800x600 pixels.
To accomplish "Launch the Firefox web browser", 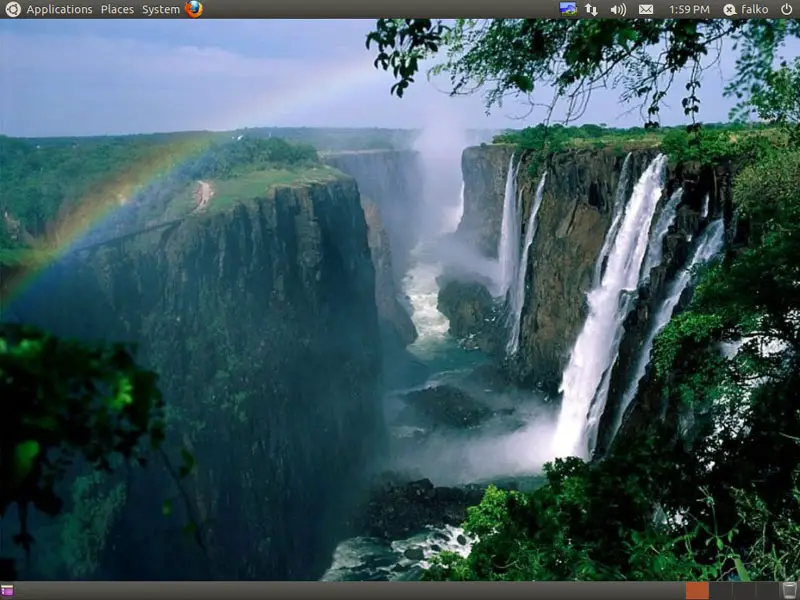I will 194,9.
